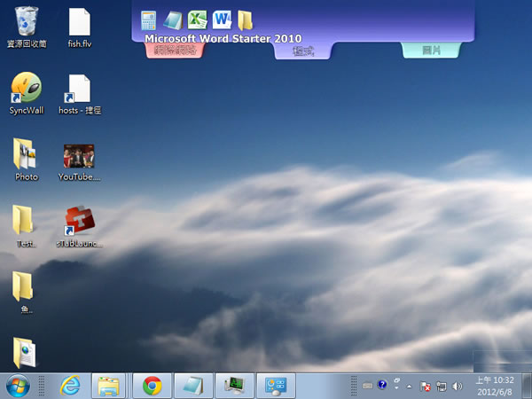The height and width of the screenshot is (399, 532).
Task: Open Internet Explorer from the taskbar
Action: tap(69, 386)
